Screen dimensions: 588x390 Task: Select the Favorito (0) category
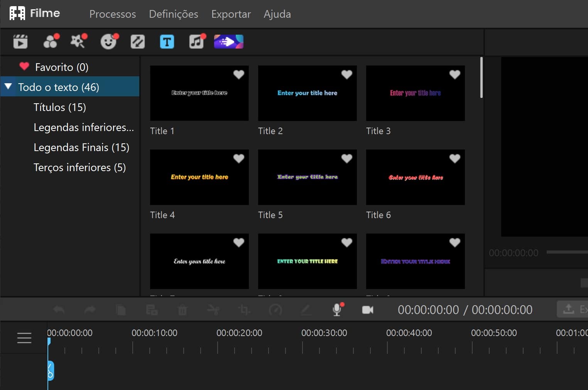pos(70,67)
